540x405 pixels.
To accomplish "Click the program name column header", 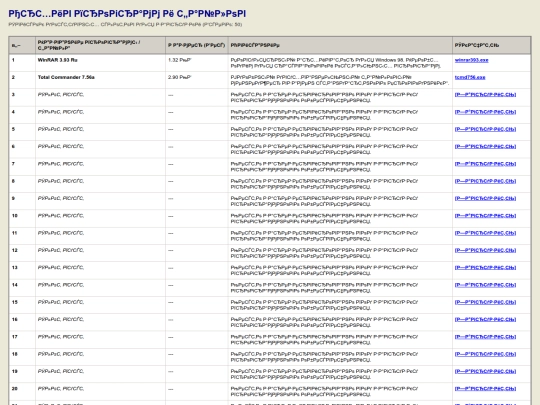I will coord(100,45).
